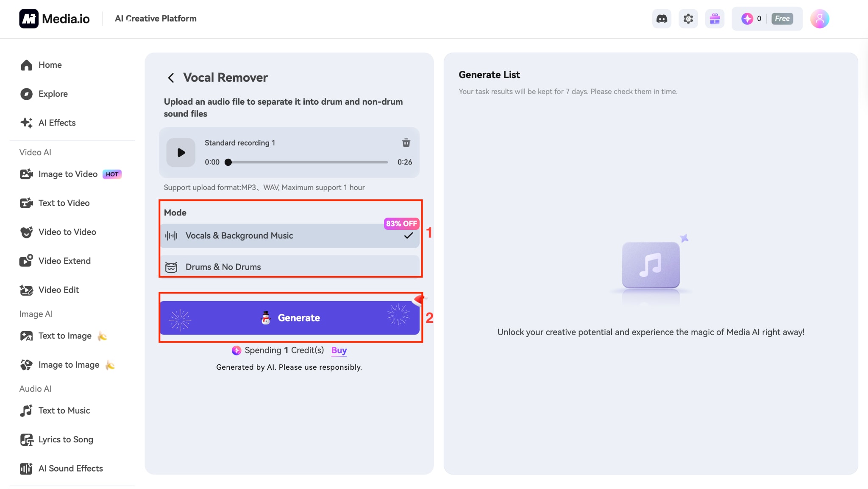Go to Explore in sidebar

pyautogui.click(x=53, y=94)
